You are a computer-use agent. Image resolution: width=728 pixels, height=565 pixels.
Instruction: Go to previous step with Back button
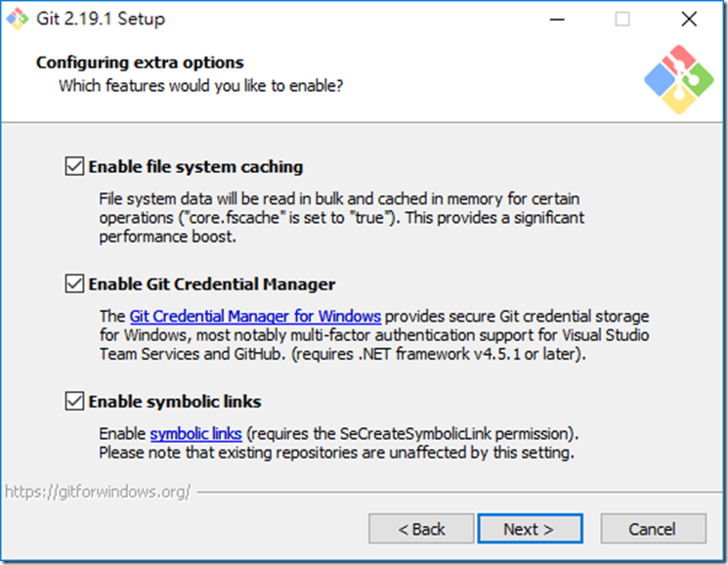click(x=421, y=529)
